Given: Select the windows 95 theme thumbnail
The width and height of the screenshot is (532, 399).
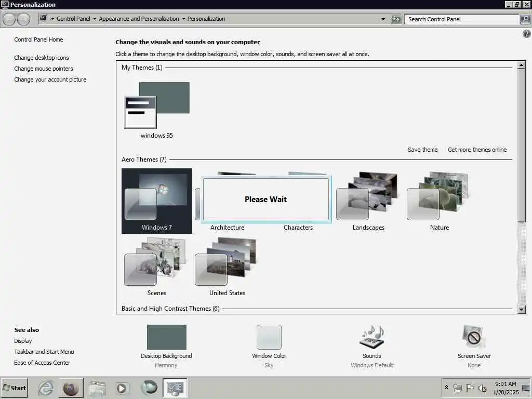Looking at the screenshot, I should [x=157, y=105].
